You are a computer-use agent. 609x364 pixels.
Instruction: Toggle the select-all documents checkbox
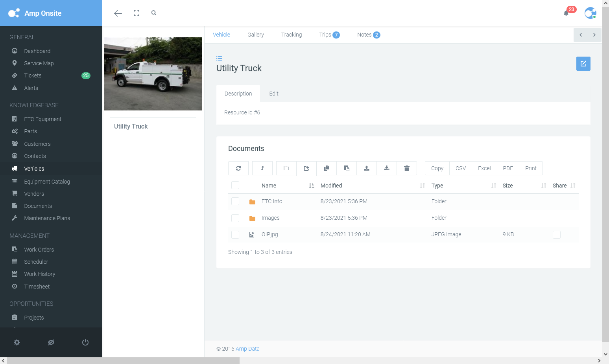pos(235,185)
